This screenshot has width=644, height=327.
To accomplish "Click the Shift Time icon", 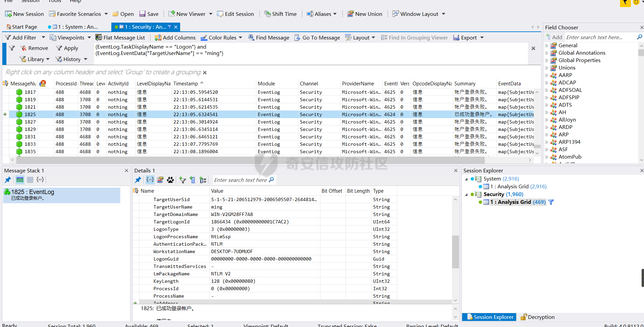I will [x=267, y=14].
